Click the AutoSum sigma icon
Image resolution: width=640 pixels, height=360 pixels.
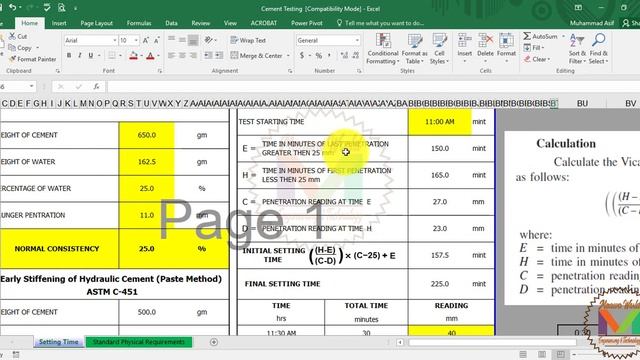(x=527, y=36)
